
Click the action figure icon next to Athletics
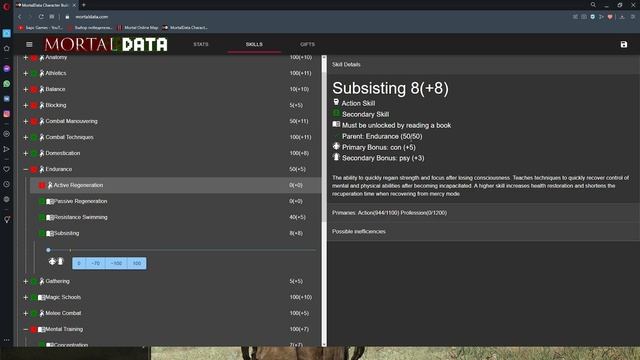pyautogui.click(x=42, y=73)
